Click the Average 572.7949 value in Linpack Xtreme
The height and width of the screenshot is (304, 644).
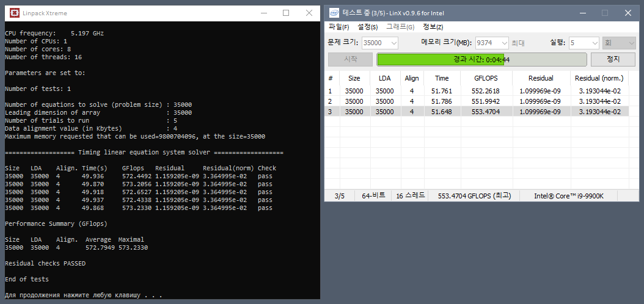(100, 248)
